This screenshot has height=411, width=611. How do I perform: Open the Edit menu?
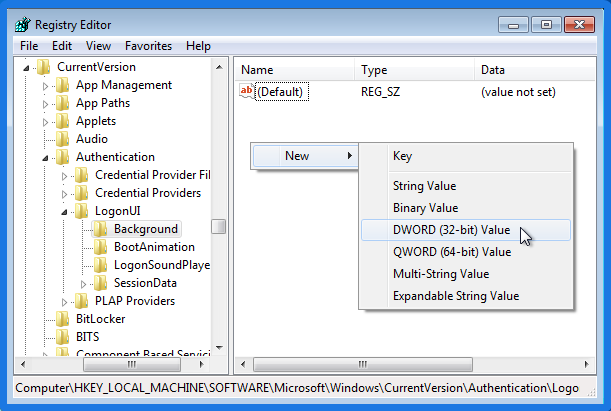[62, 46]
